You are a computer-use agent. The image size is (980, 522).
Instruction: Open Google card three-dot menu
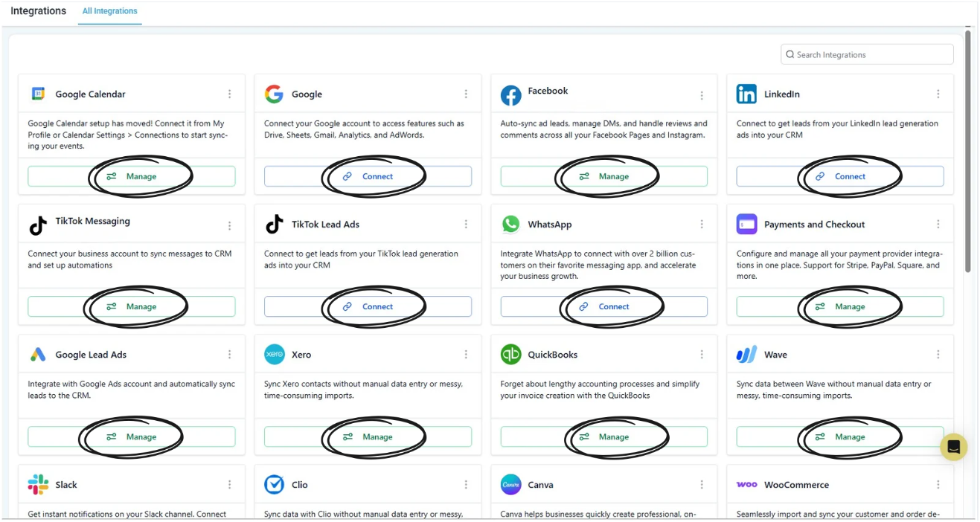click(x=466, y=94)
